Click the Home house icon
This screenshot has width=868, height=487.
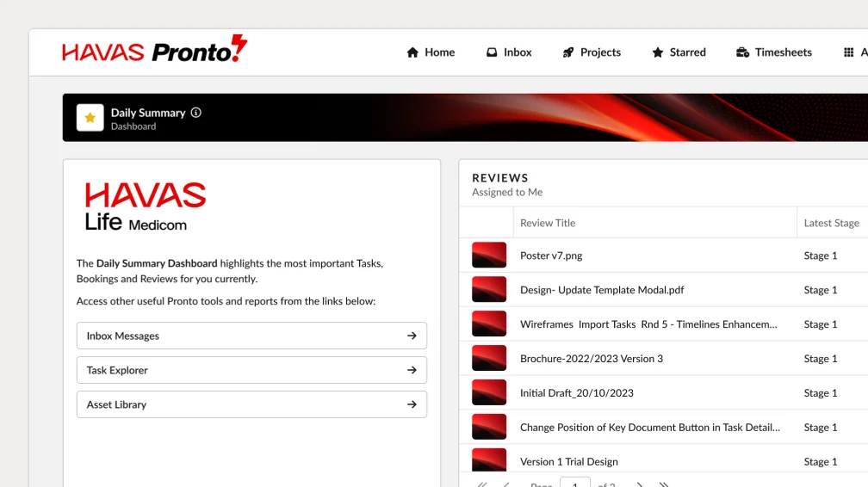point(412,52)
